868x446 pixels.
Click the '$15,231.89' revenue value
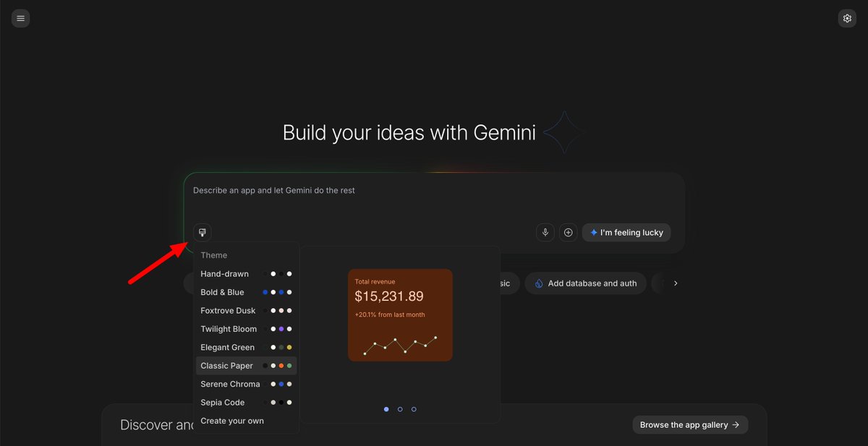389,296
